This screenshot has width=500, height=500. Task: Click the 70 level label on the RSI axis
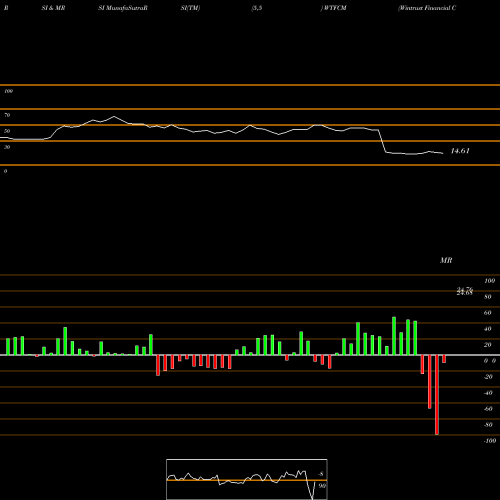[7, 115]
